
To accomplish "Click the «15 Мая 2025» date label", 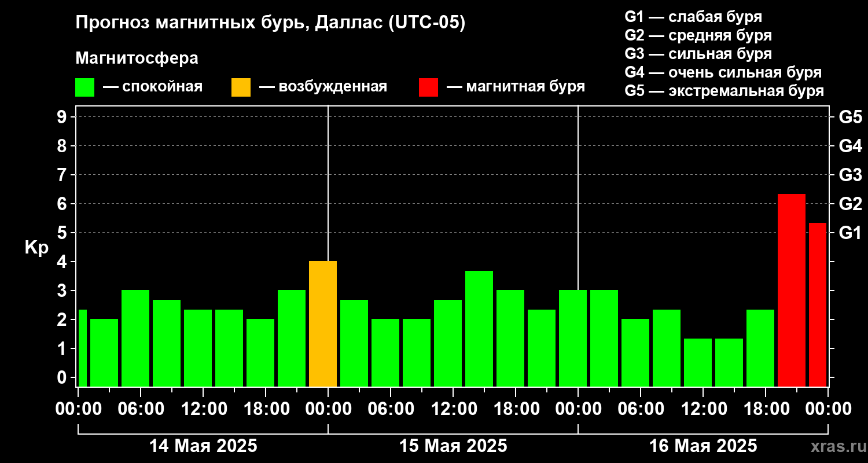I will [453, 446].
